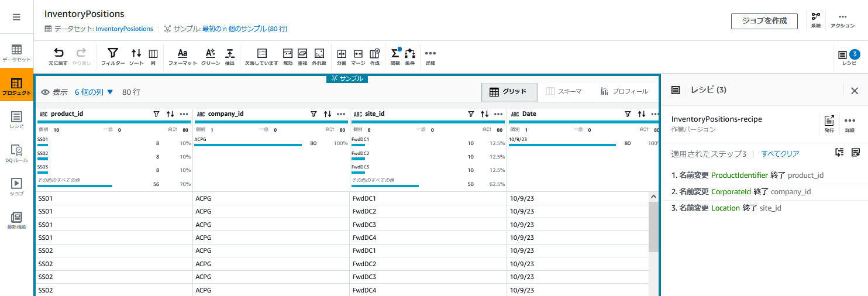Viewport: 868px width, 296px height.
Task: Filter the company_id column
Action: [314, 114]
